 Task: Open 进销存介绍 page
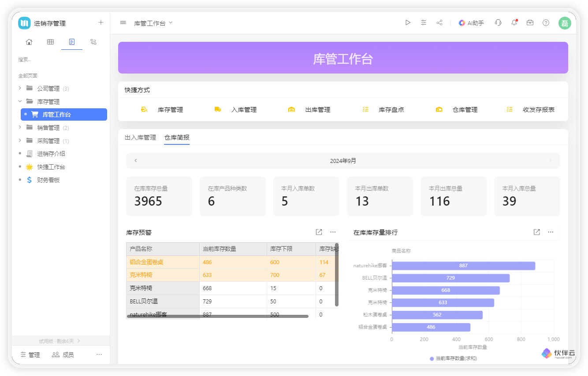coord(51,154)
